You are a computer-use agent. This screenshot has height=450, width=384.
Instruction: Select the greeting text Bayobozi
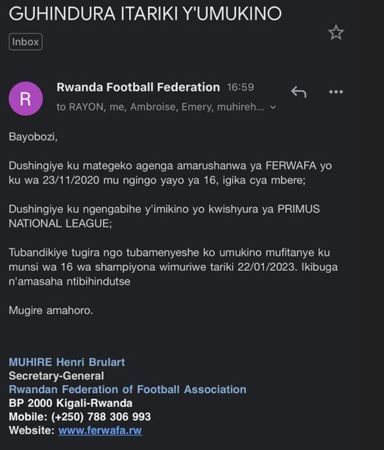coord(33,137)
